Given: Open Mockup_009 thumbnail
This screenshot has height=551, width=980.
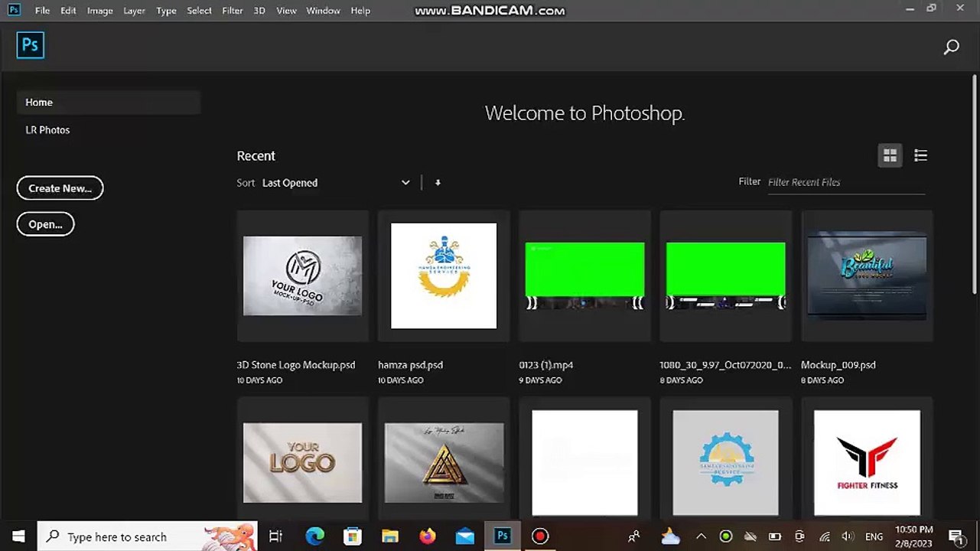Looking at the screenshot, I should tap(867, 275).
